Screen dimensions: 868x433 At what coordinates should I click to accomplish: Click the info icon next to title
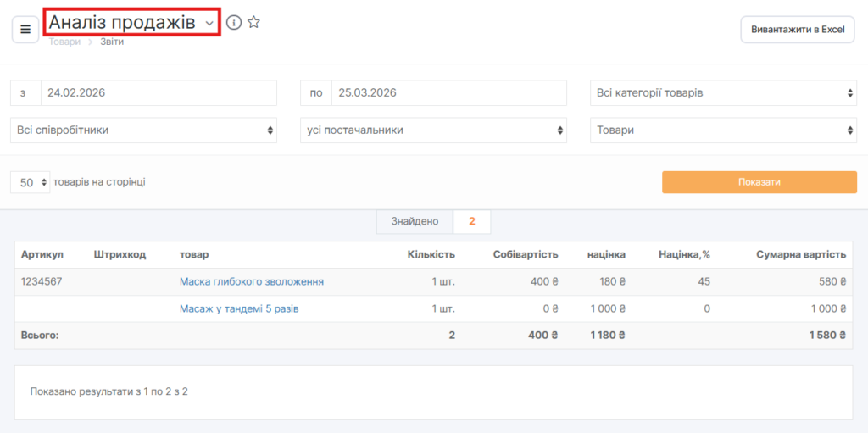pyautogui.click(x=234, y=23)
